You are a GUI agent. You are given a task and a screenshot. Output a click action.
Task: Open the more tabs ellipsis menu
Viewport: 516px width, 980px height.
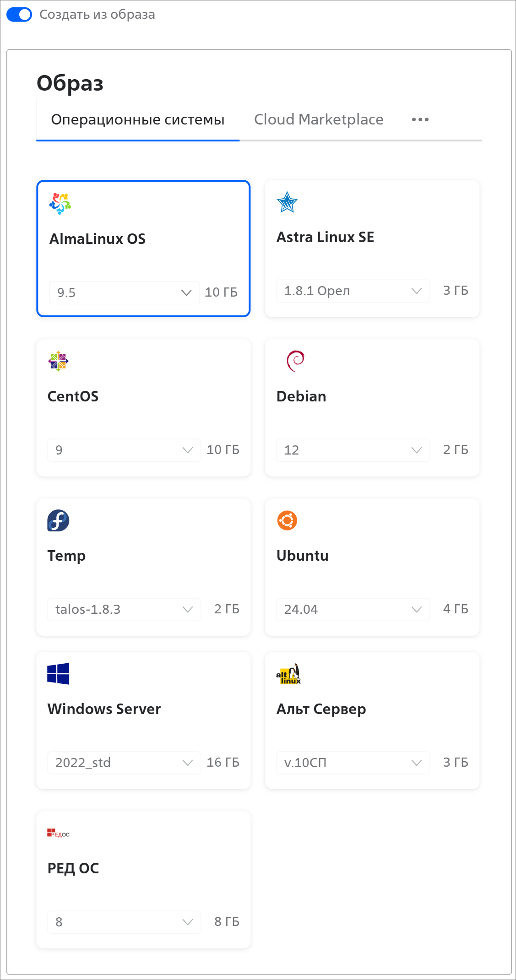(x=420, y=119)
